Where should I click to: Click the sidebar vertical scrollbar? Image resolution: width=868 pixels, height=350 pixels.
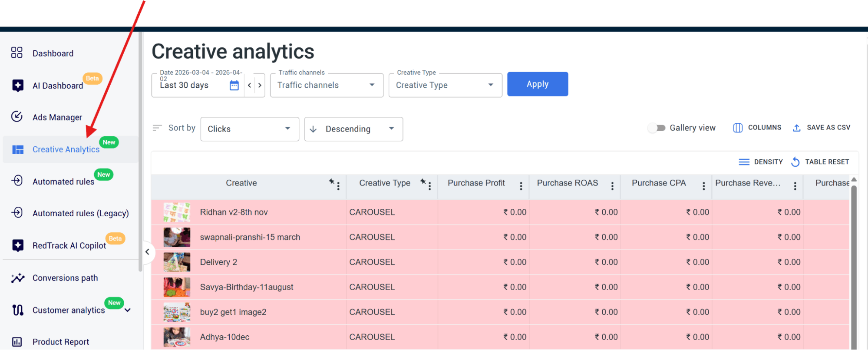[140, 152]
